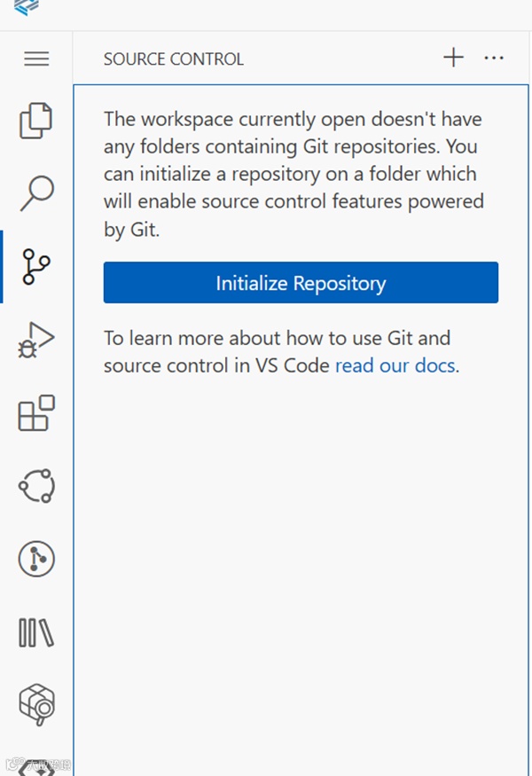Select the Source Control branch icon
The height and width of the screenshot is (776, 532).
coord(36,266)
